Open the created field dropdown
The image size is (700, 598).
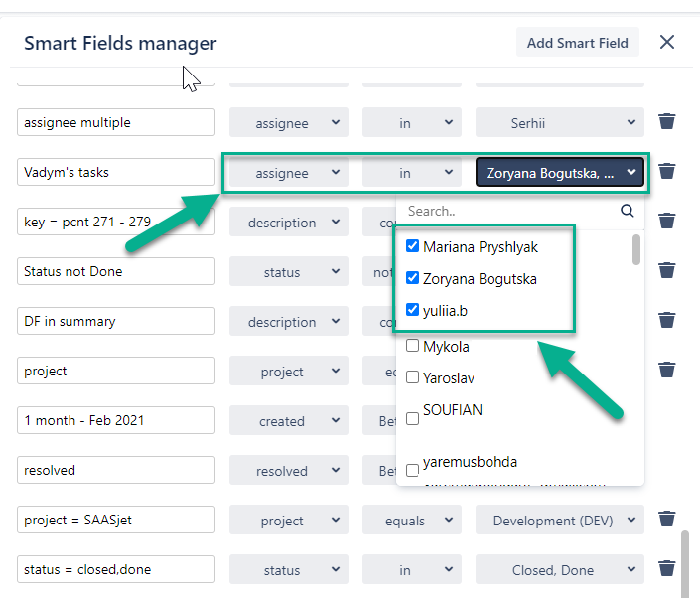pos(289,420)
